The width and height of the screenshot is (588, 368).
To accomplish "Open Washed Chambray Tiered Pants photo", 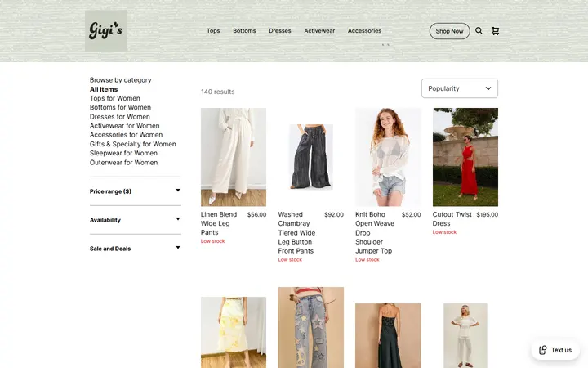I will click(x=311, y=157).
